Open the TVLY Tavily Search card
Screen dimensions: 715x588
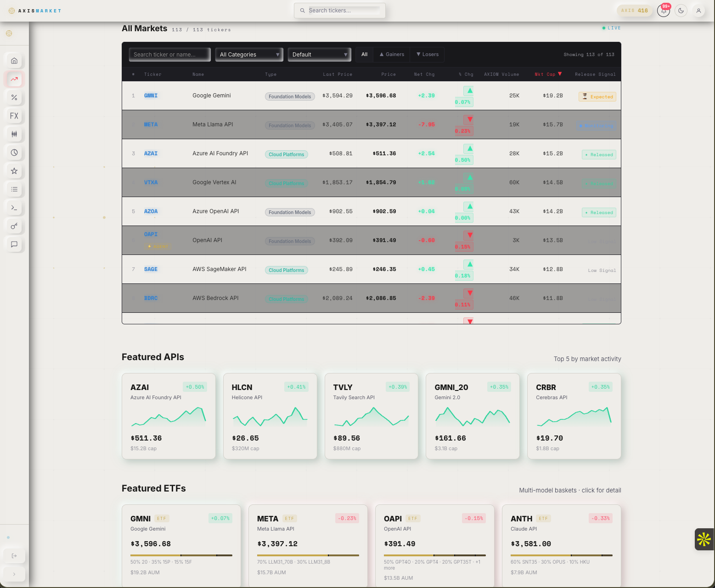pyautogui.click(x=372, y=416)
